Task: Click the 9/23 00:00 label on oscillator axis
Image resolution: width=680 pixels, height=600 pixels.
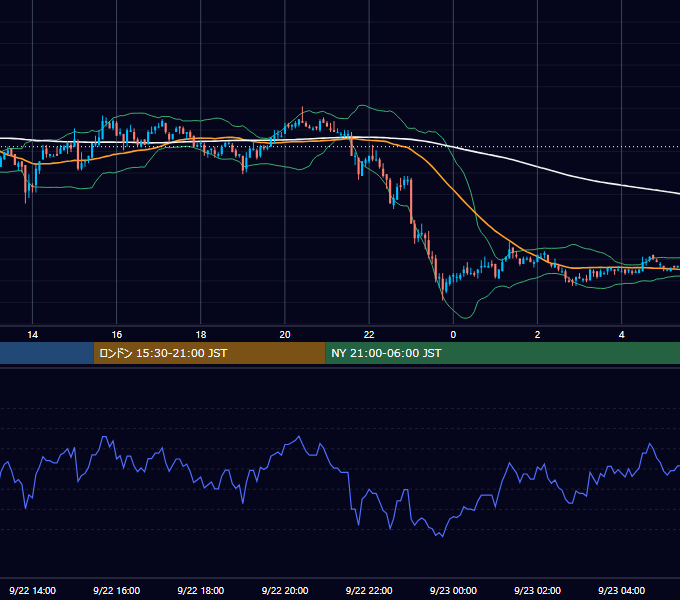Action: [x=453, y=590]
